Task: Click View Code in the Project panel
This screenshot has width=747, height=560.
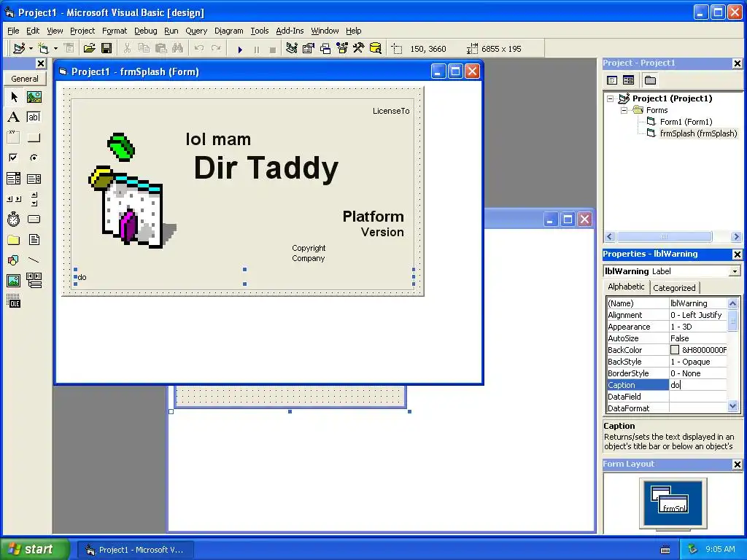Action: [x=612, y=80]
